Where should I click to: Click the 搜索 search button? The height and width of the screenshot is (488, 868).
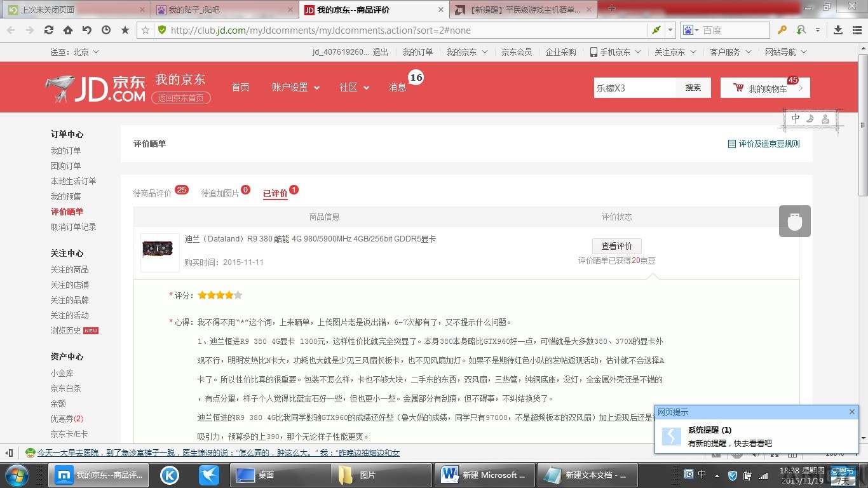693,88
